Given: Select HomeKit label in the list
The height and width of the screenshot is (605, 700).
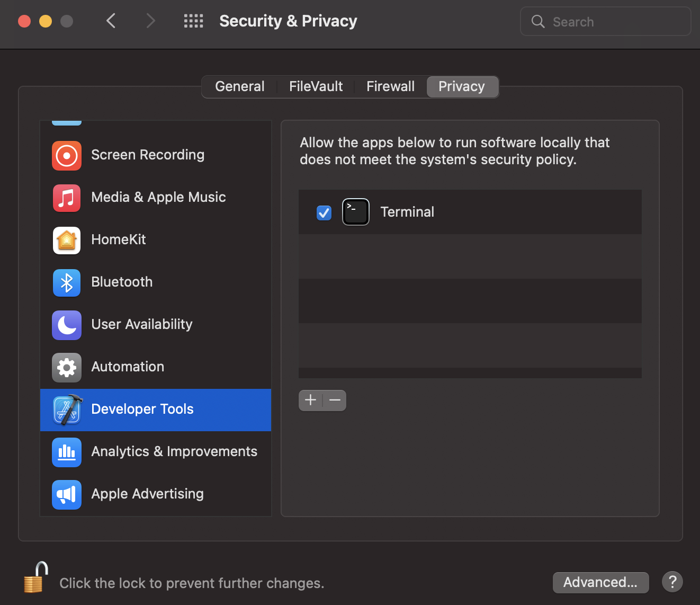Looking at the screenshot, I should pyautogui.click(x=119, y=239).
